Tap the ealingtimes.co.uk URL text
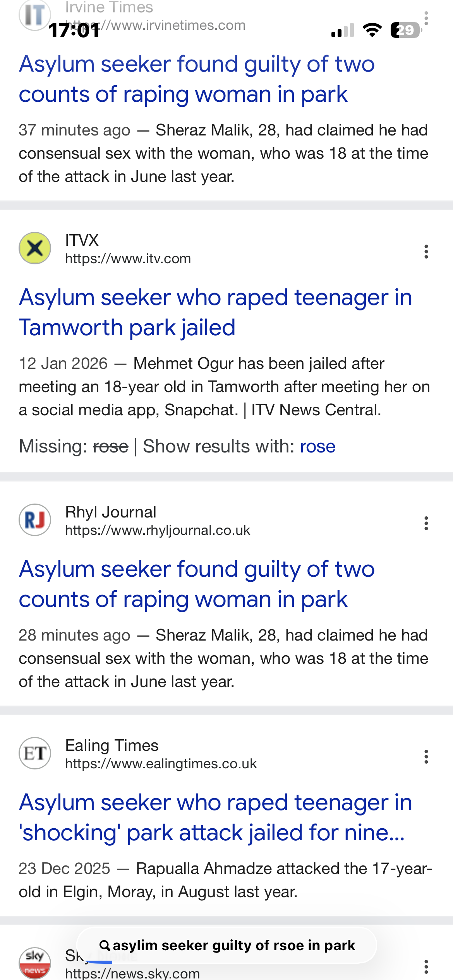 pos(161,764)
